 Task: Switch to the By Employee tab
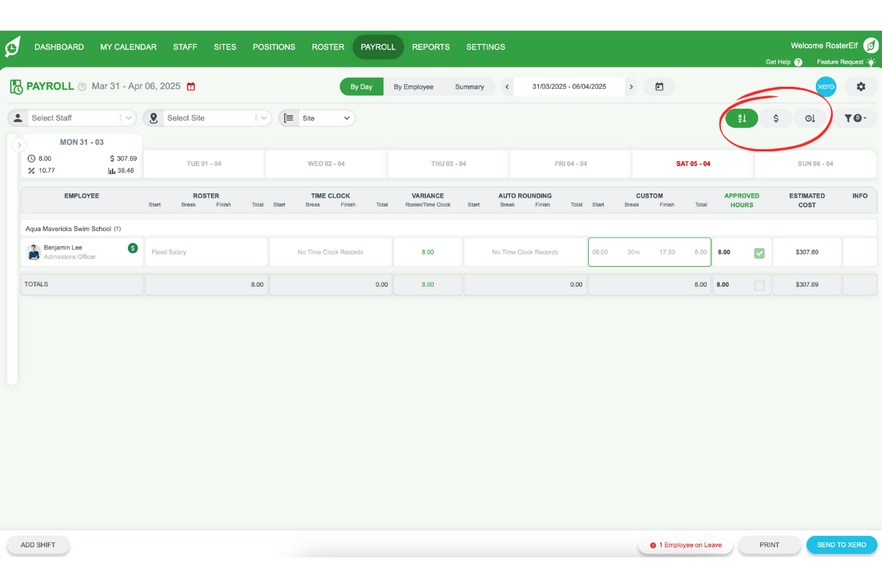tap(414, 86)
